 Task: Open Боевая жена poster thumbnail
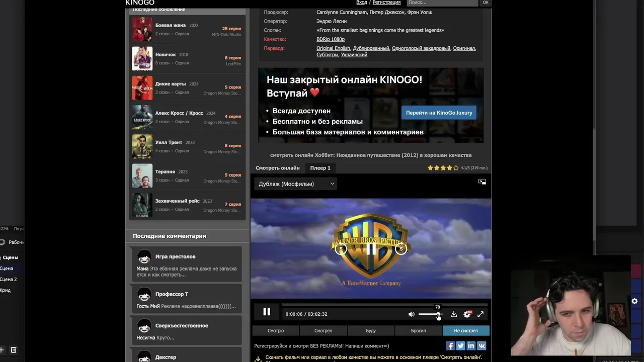(x=142, y=29)
